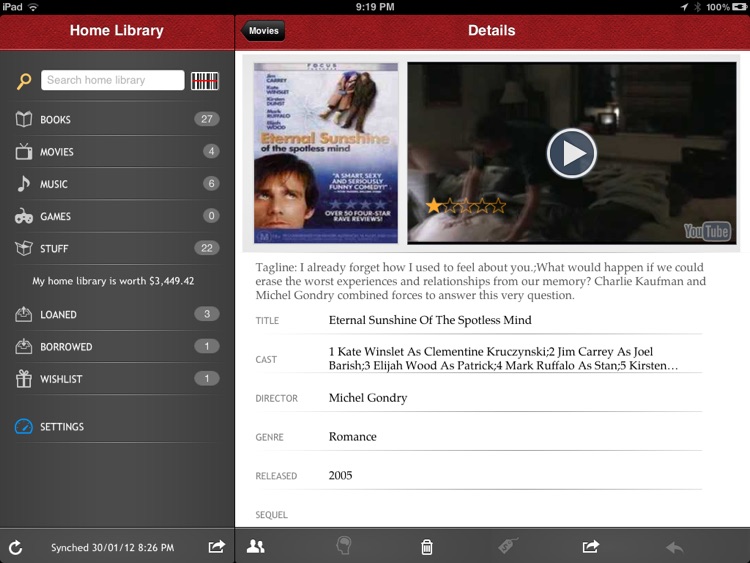Image resolution: width=750 pixels, height=563 pixels.
Task: Click the Stuff box icon
Action: click(x=23, y=248)
